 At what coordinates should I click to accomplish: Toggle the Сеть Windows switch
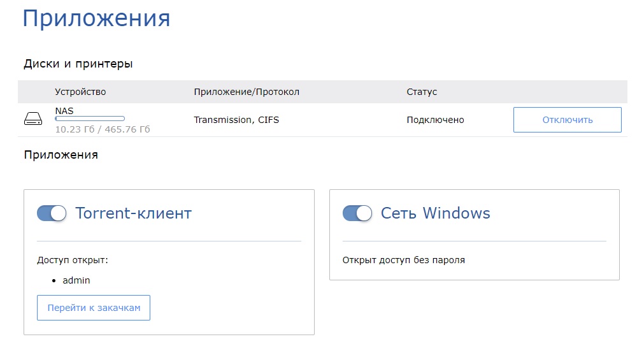click(357, 213)
